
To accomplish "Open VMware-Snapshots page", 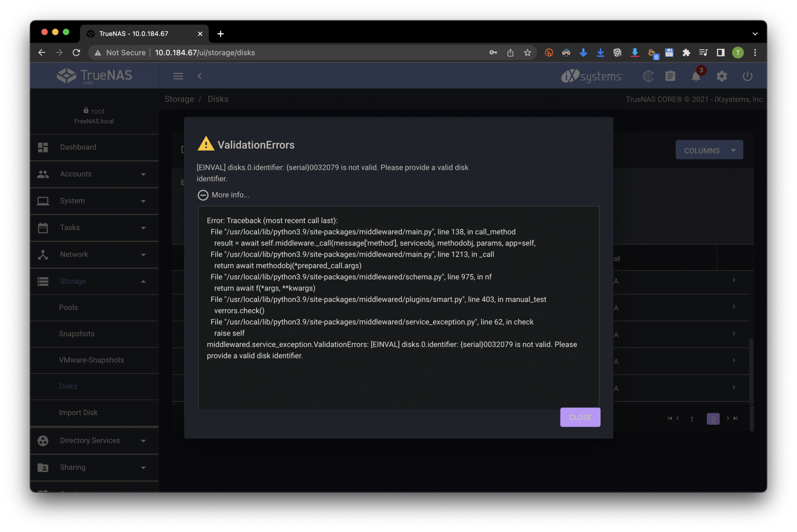I will coord(94,360).
